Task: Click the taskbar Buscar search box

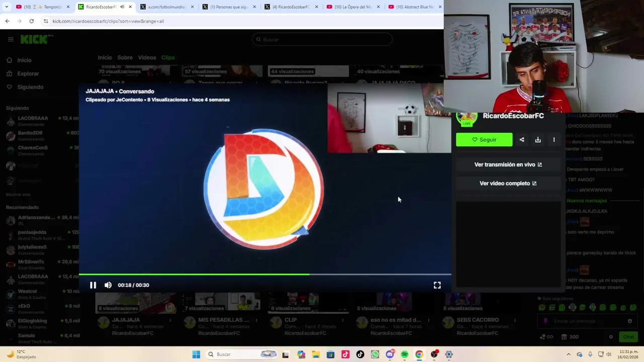Action: (242, 354)
